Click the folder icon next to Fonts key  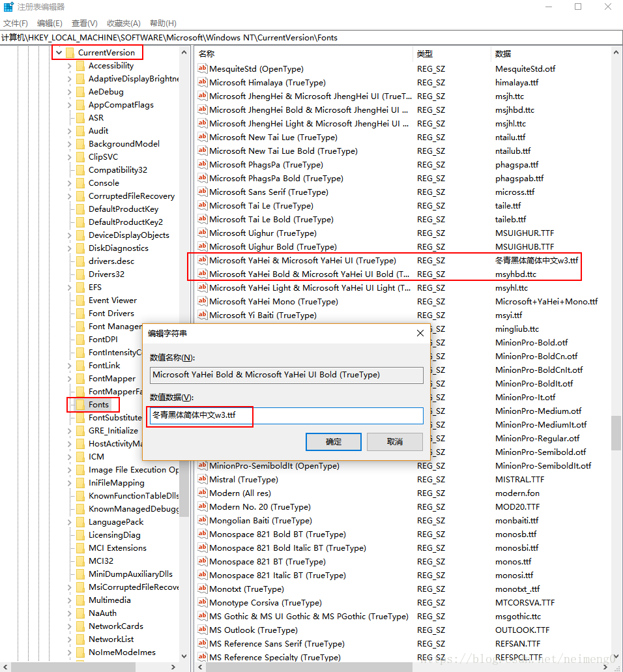80,405
